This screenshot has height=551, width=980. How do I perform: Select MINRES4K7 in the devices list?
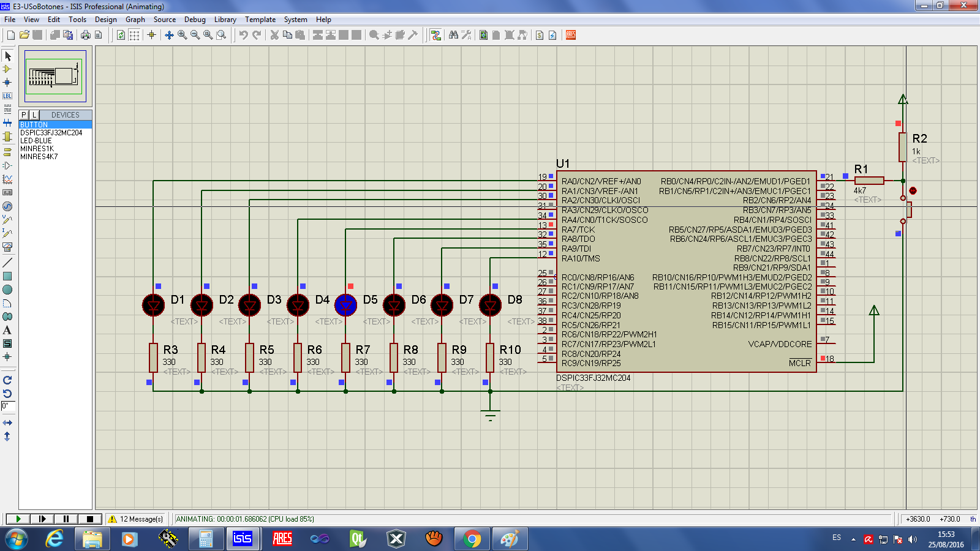(55, 156)
